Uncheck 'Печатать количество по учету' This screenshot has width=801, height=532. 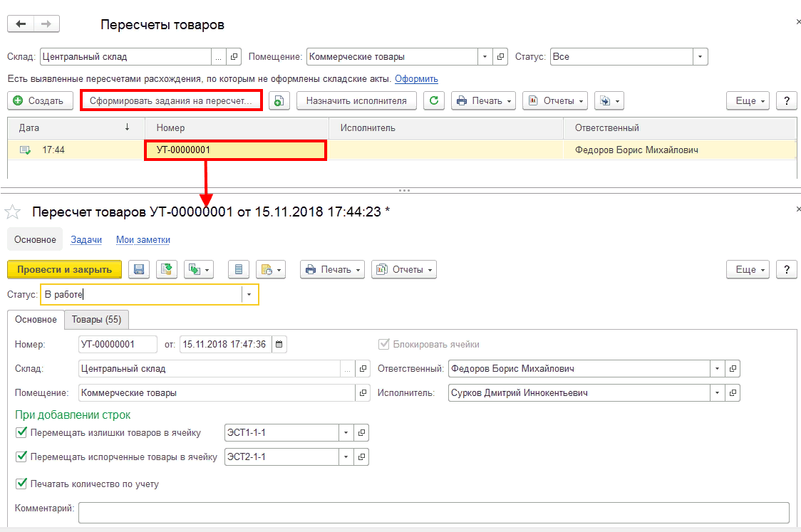coord(21,484)
